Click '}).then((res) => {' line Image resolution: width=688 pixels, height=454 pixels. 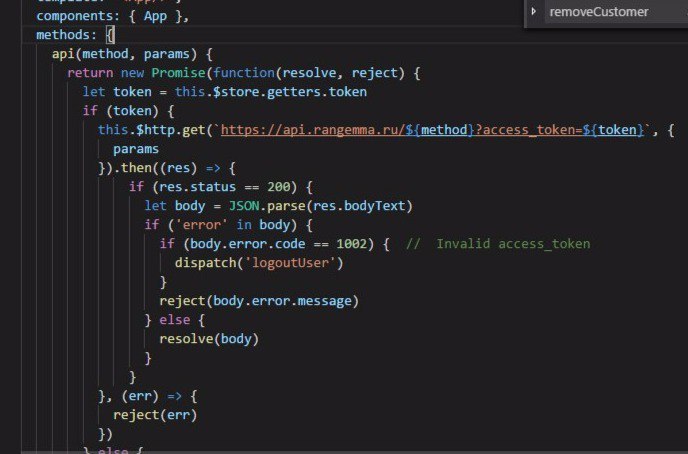tap(167, 168)
